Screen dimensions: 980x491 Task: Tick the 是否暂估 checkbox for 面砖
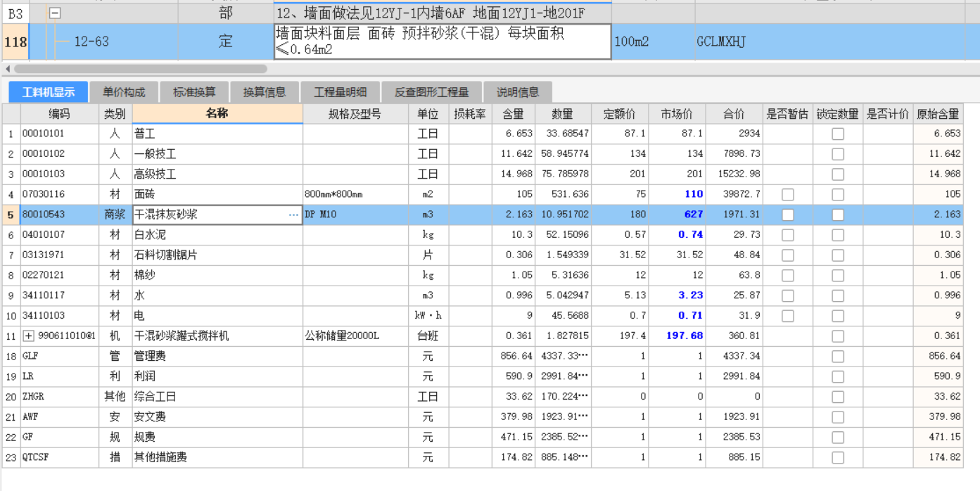788,195
